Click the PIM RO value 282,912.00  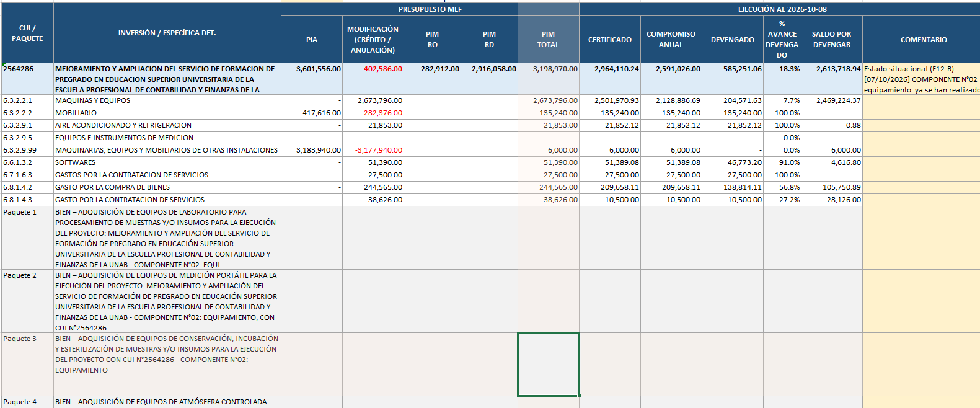pos(433,79)
